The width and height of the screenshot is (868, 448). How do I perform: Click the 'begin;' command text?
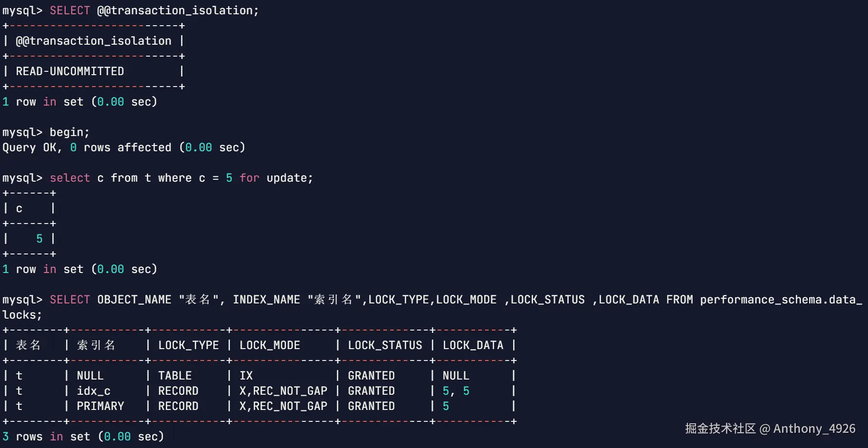coord(69,132)
